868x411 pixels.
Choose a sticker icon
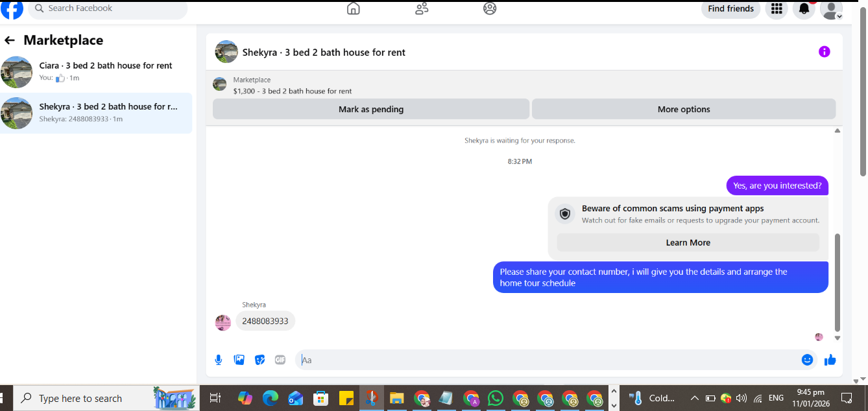[x=260, y=360]
